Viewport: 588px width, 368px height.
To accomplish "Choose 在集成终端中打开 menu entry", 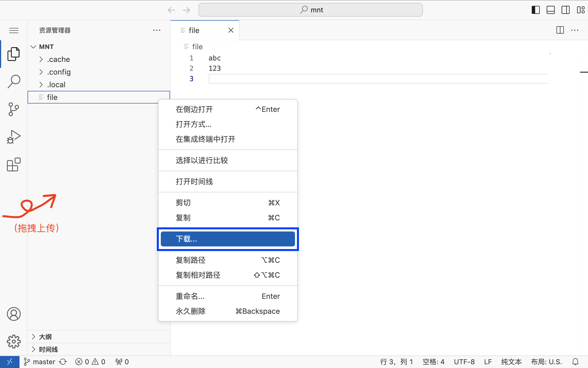I will coord(228,139).
